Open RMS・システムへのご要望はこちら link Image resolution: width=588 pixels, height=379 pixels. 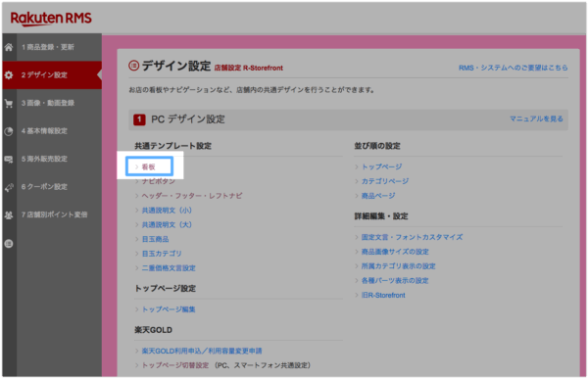513,68
